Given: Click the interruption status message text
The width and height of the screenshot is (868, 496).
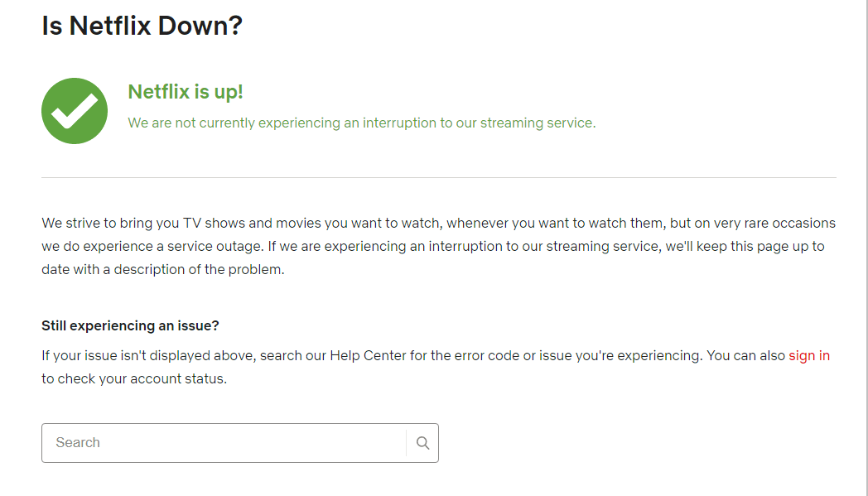Looking at the screenshot, I should 361,122.
